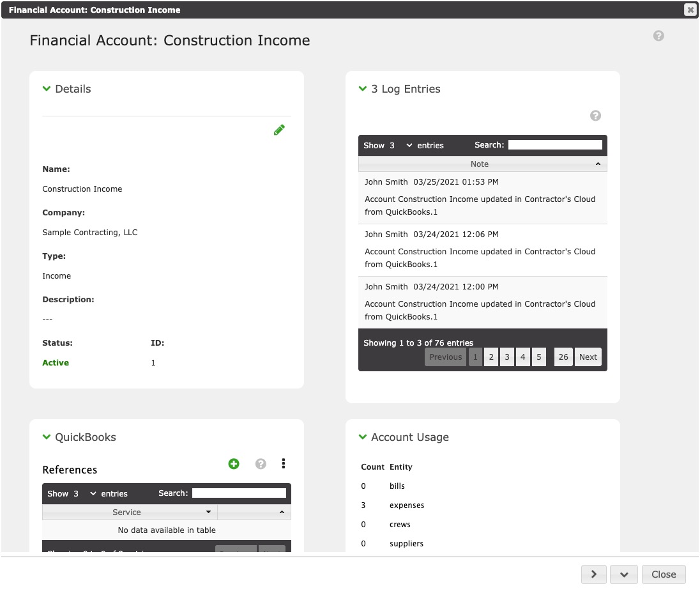Click the pencil edit icon in Details
700x593 pixels.
279,130
